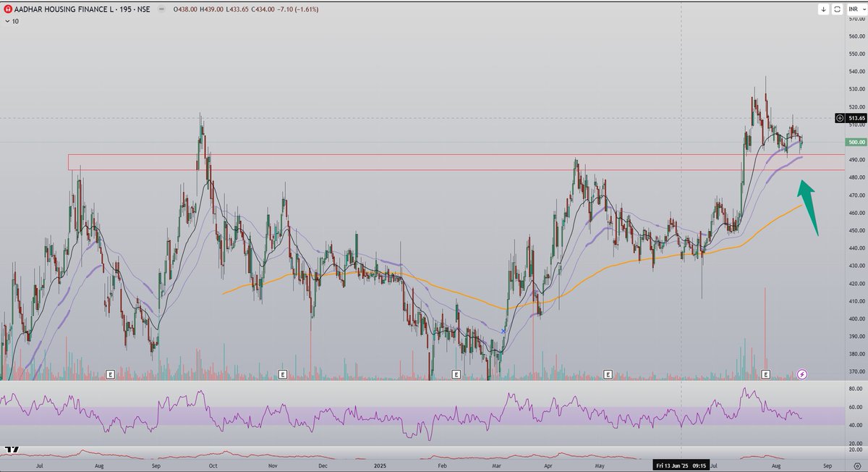Click the 370.00 price scale label
Screen dimensions: 868x472
click(x=856, y=371)
